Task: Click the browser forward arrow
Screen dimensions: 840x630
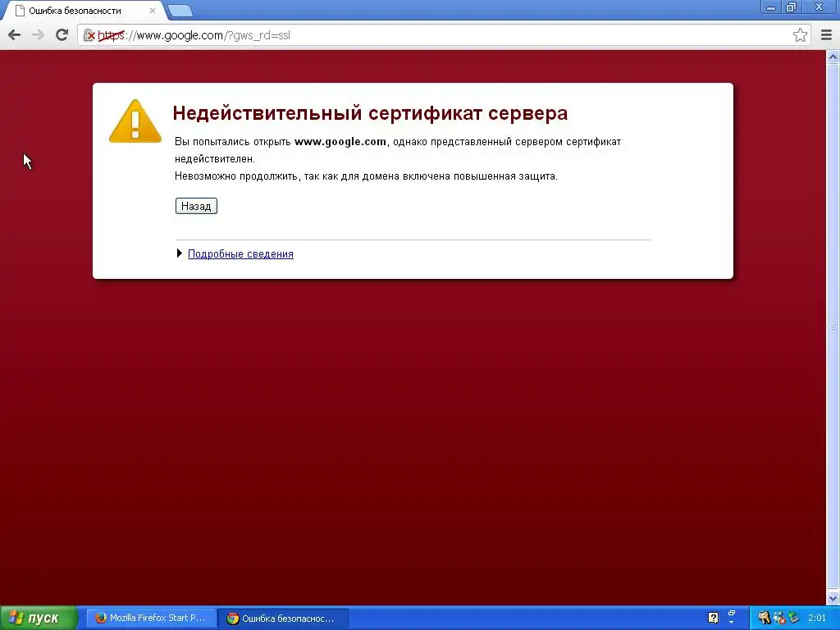Action: pos(38,35)
